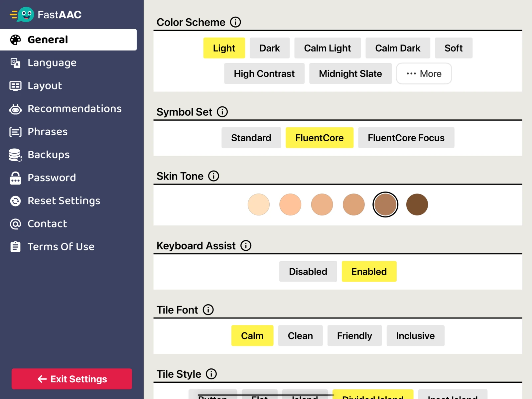Select the Friendly tile font

(x=354, y=335)
